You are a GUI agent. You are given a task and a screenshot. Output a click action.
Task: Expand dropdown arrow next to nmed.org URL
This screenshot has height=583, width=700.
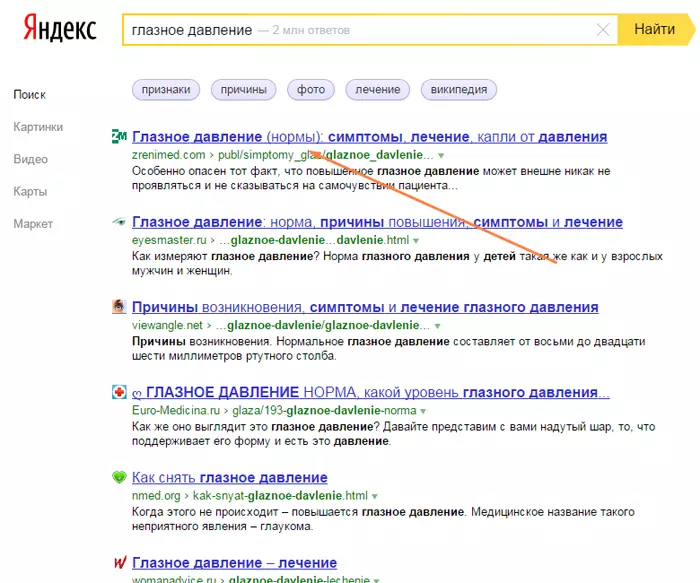click(x=375, y=496)
